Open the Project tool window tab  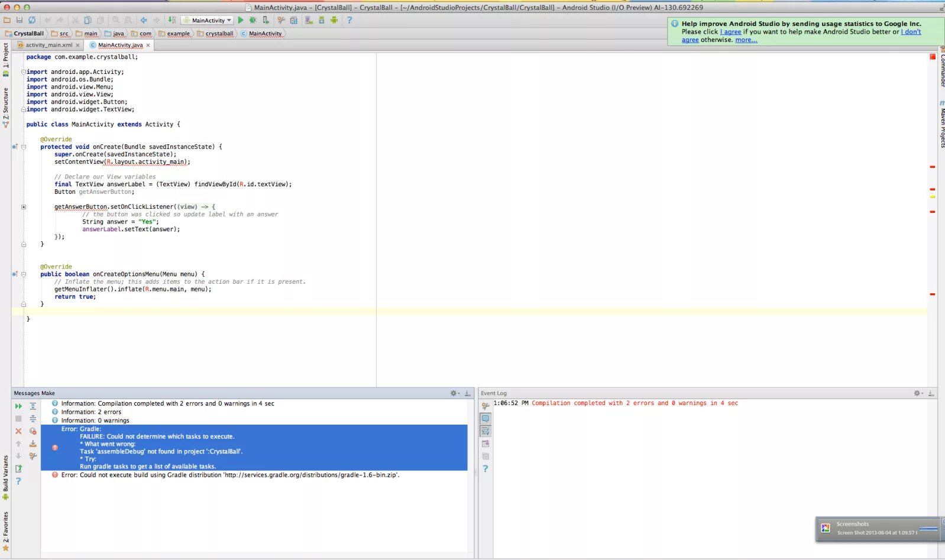[x=6, y=59]
